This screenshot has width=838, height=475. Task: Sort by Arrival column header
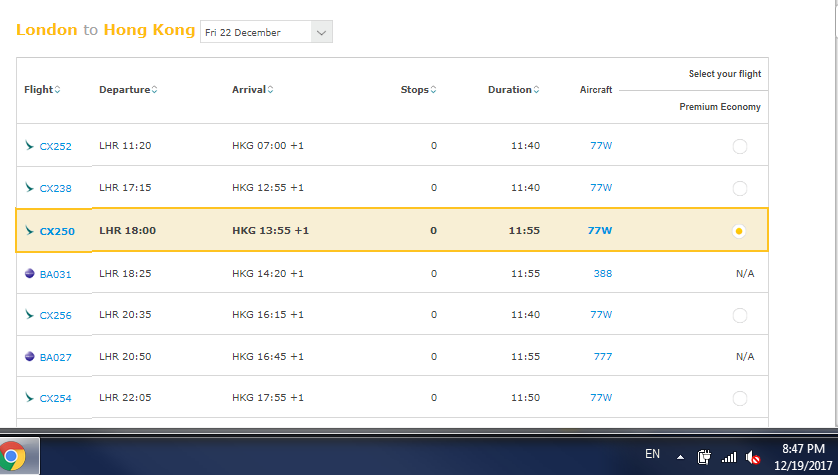click(x=252, y=90)
